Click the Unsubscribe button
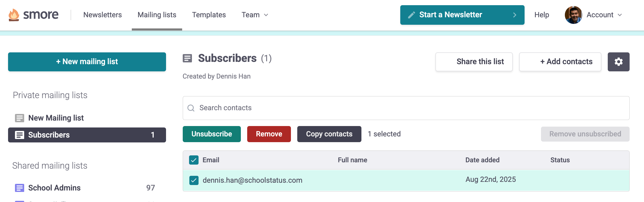 (212, 134)
